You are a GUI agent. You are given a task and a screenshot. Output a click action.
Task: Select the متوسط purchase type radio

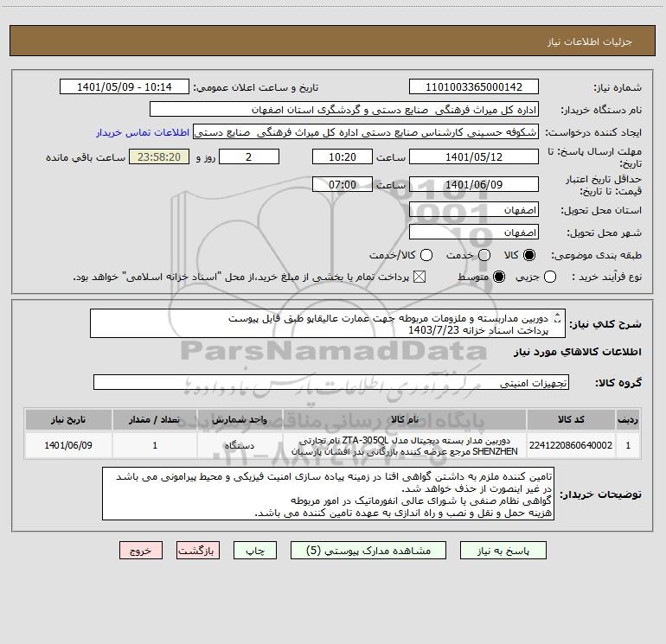[499, 277]
